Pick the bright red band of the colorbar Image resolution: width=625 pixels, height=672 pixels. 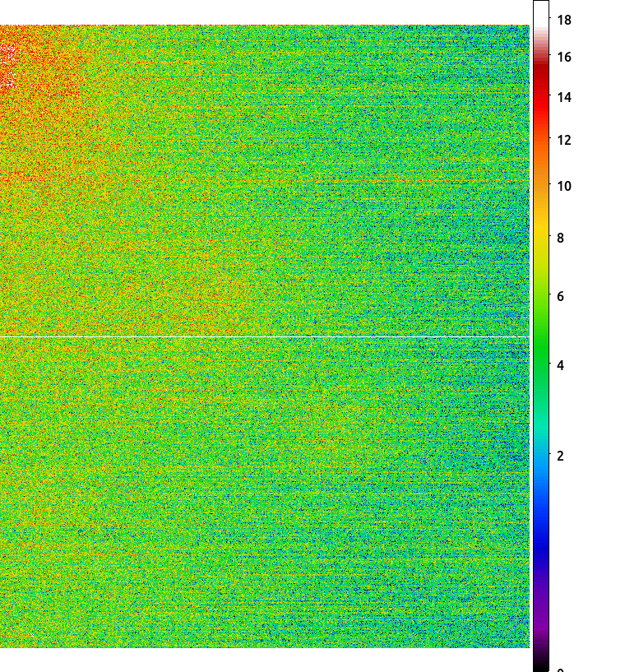pos(541,96)
